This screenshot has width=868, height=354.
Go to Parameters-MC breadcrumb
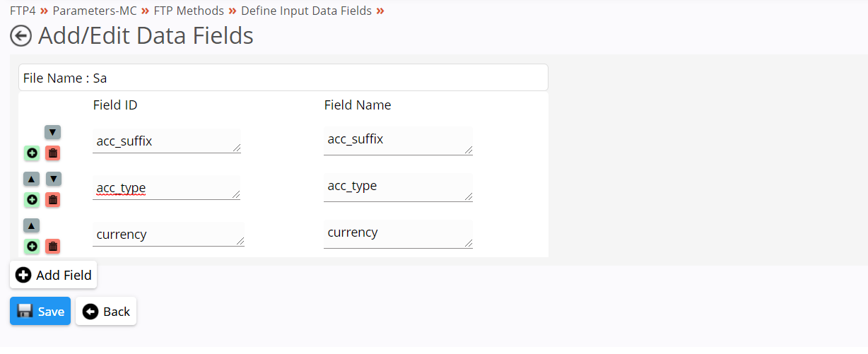(95, 11)
